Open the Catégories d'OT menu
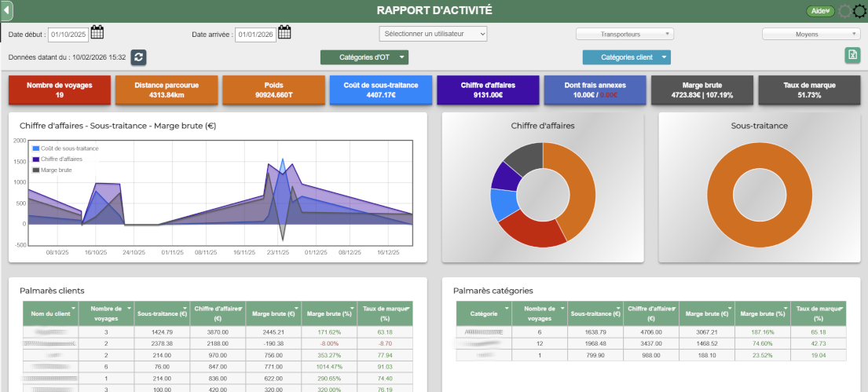The height and width of the screenshot is (392, 868). 364,57
